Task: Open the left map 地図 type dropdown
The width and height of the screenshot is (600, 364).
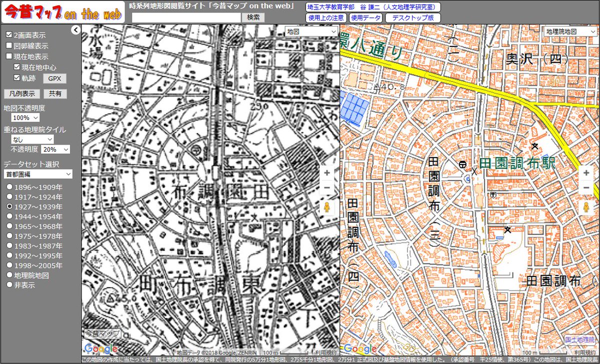Action: (312, 31)
